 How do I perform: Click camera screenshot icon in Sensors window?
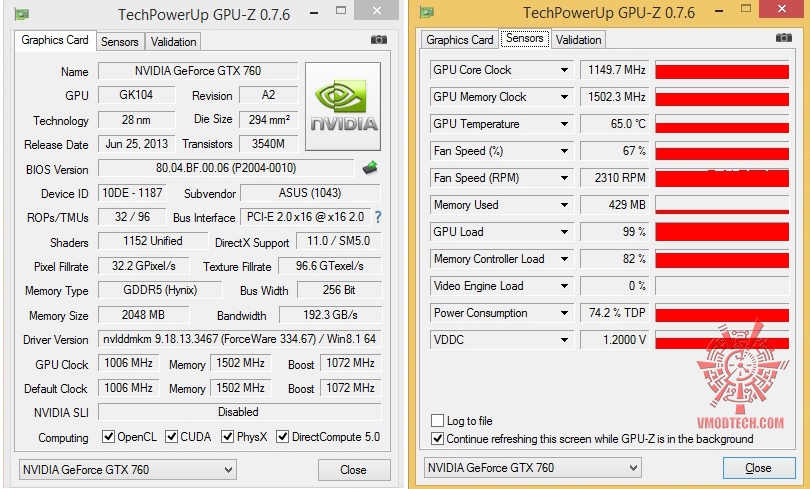pyautogui.click(x=784, y=38)
